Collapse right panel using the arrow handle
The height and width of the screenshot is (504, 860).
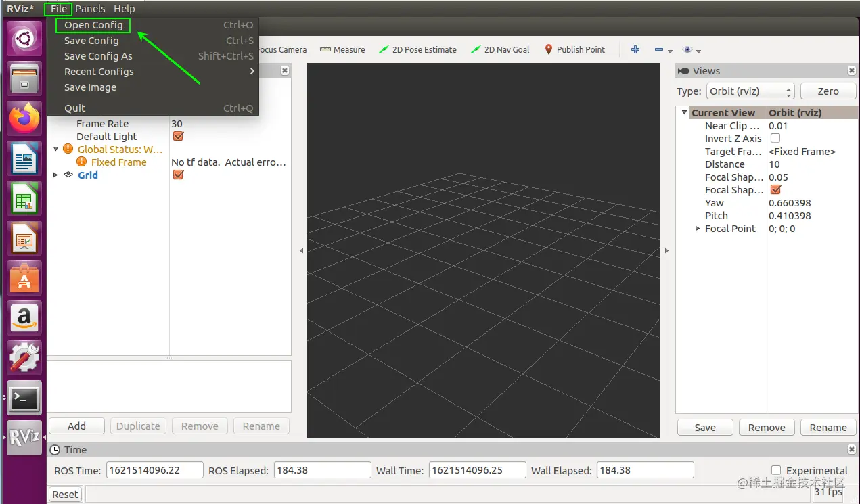pyautogui.click(x=666, y=250)
